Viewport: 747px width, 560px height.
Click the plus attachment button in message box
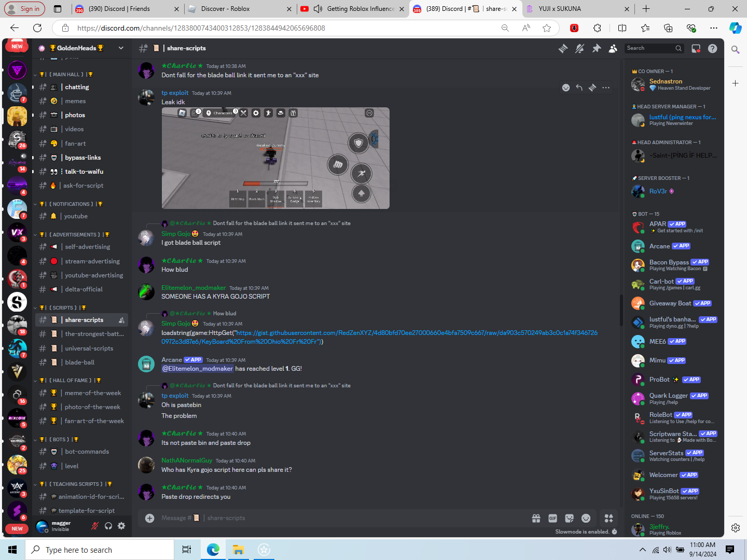tap(149, 518)
